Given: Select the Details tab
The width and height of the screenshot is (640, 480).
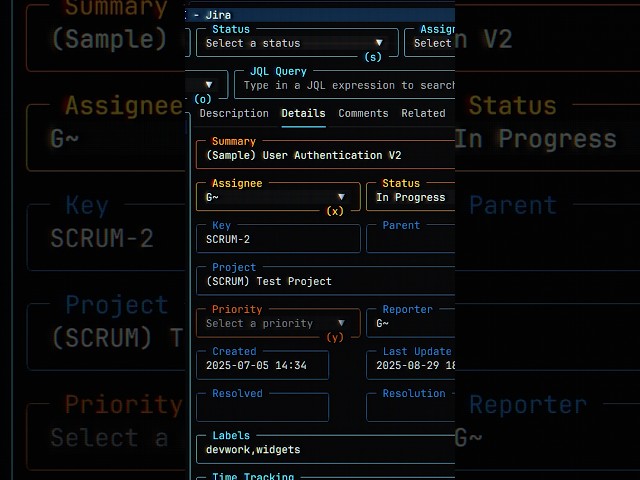Looking at the screenshot, I should (x=303, y=113).
